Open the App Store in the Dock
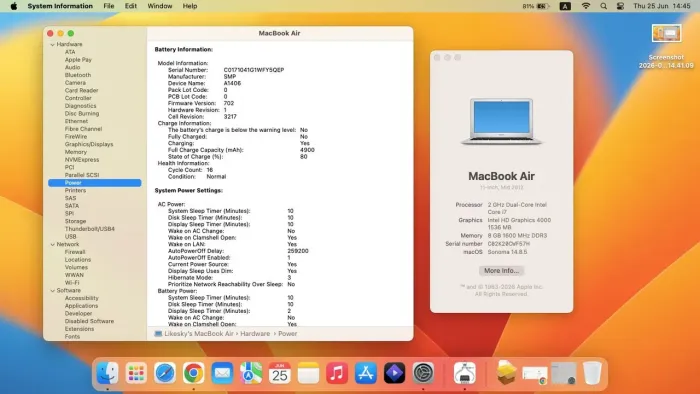The image size is (700, 394). coord(366,373)
